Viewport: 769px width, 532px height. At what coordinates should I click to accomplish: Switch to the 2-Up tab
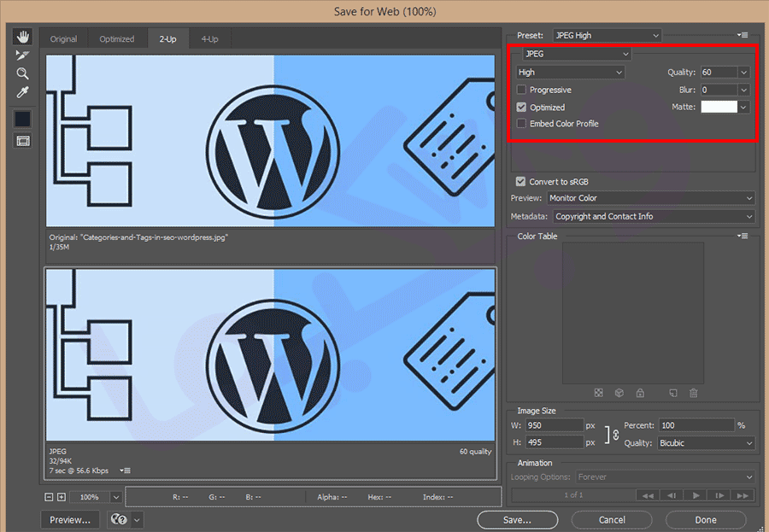pos(167,38)
